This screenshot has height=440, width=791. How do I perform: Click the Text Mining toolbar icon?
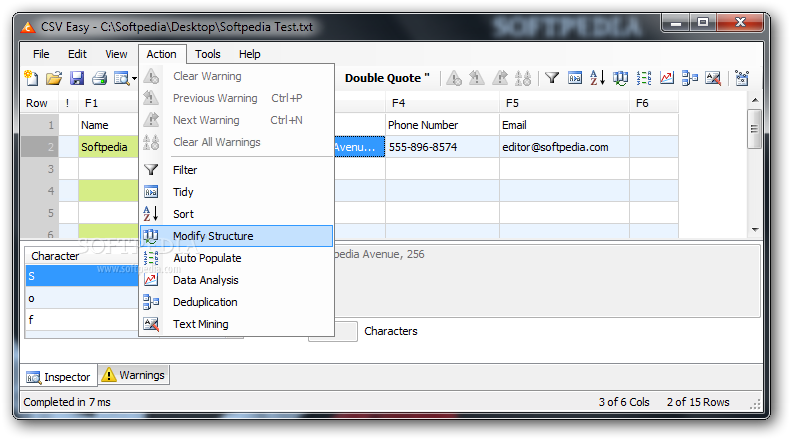(x=713, y=78)
